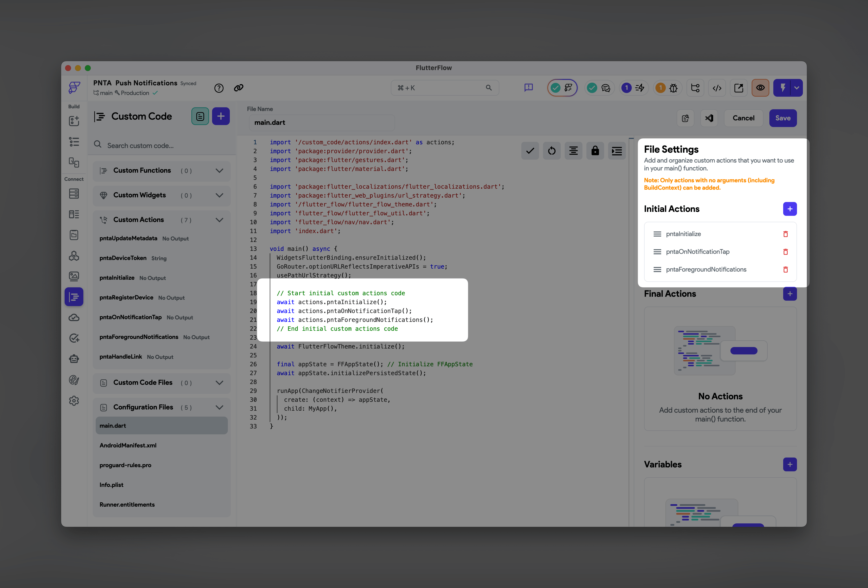Click the validate code checkmark button
Screen dimensions: 868x588
click(x=530, y=151)
